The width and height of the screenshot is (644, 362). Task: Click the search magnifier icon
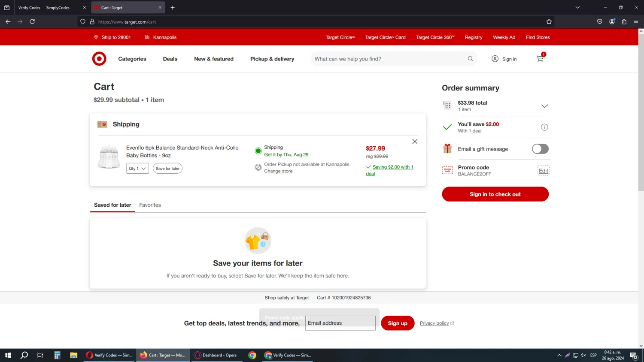pos(471,59)
